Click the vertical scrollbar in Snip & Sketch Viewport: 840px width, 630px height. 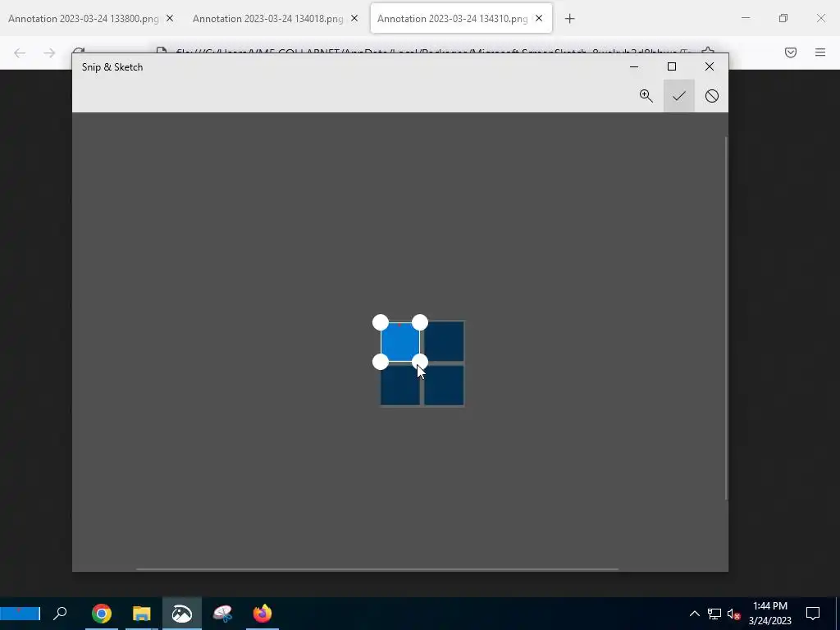(x=726, y=318)
